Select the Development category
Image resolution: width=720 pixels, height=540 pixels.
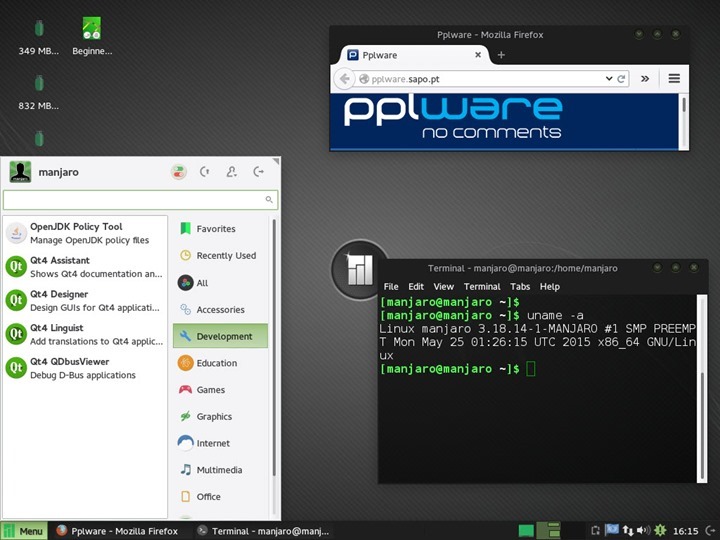coord(220,336)
